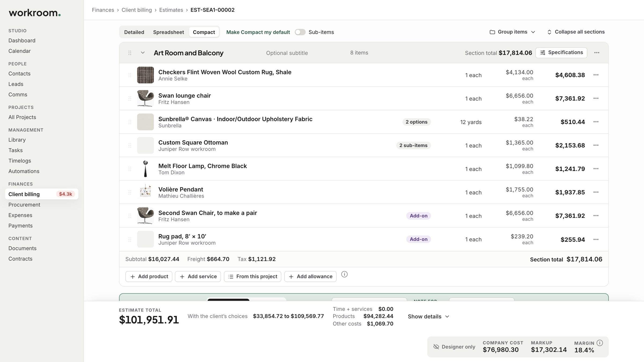Open Dashboard in the sidebar

[22, 40]
